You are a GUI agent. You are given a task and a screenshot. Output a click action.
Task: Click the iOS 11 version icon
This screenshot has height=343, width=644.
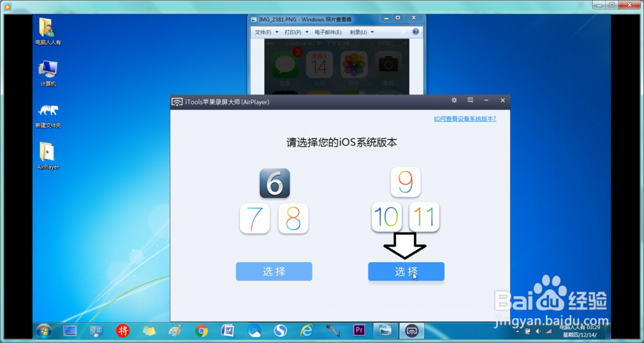point(424,217)
